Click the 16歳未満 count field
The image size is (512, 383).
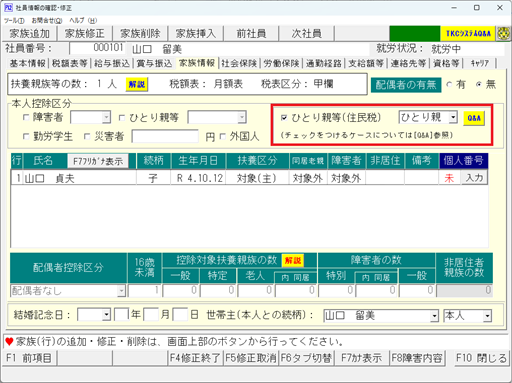tap(144, 291)
